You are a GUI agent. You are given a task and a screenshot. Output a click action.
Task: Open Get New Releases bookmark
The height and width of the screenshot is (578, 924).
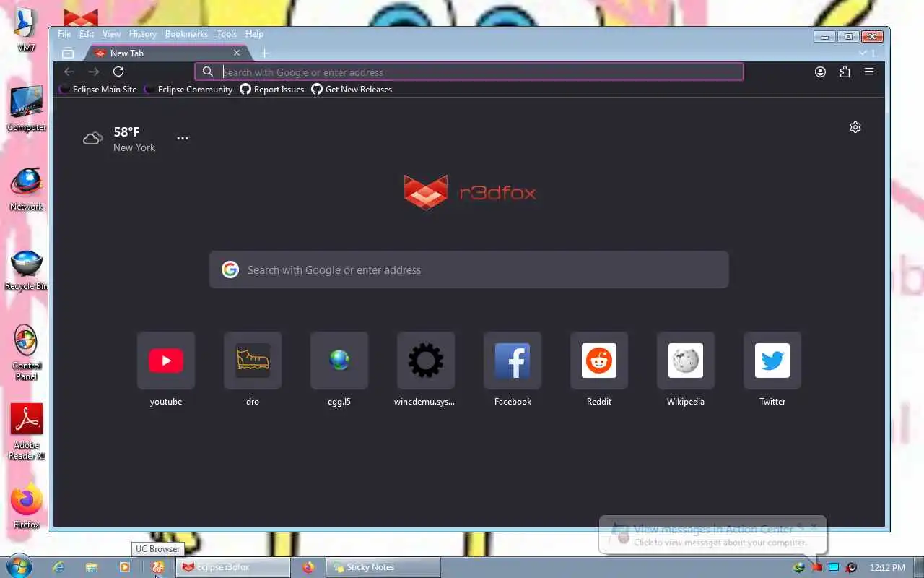(x=352, y=90)
